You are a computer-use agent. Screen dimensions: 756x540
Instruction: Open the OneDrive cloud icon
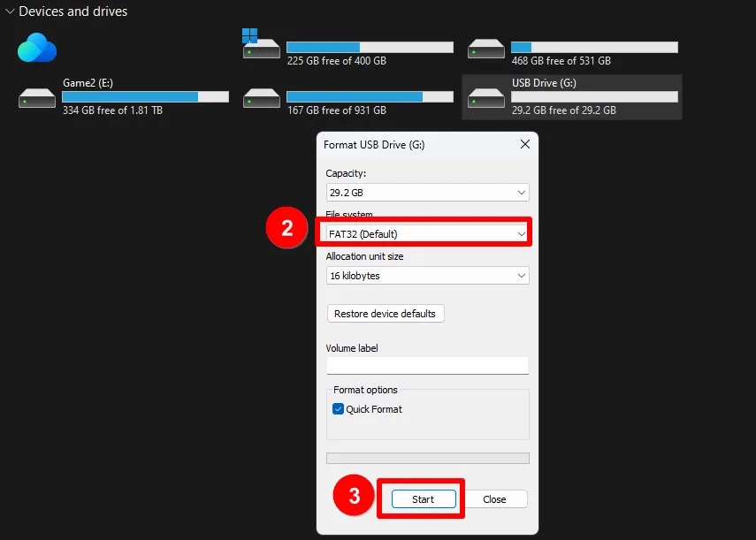(x=37, y=48)
